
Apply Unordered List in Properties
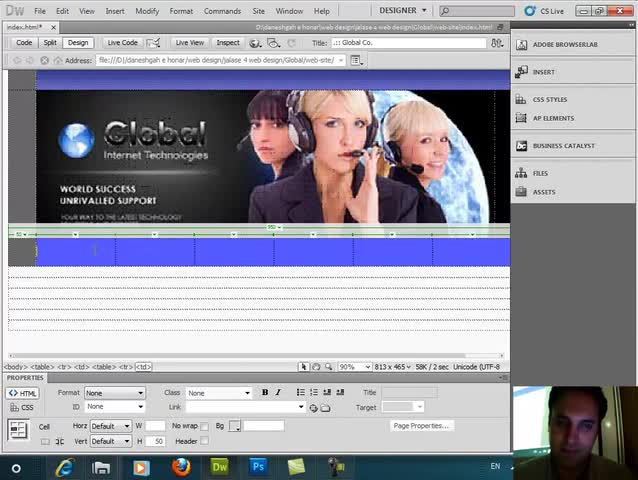coord(301,392)
